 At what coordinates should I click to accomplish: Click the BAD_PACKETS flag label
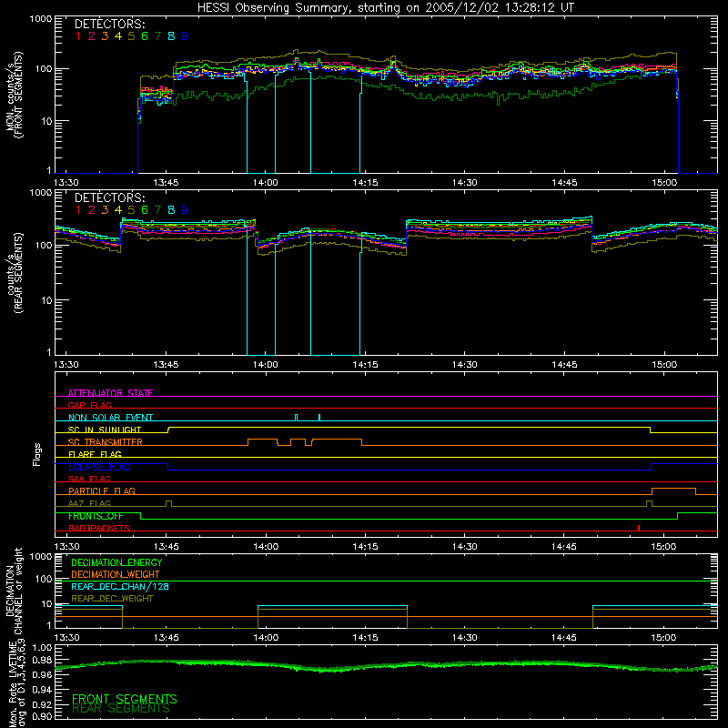click(x=99, y=529)
